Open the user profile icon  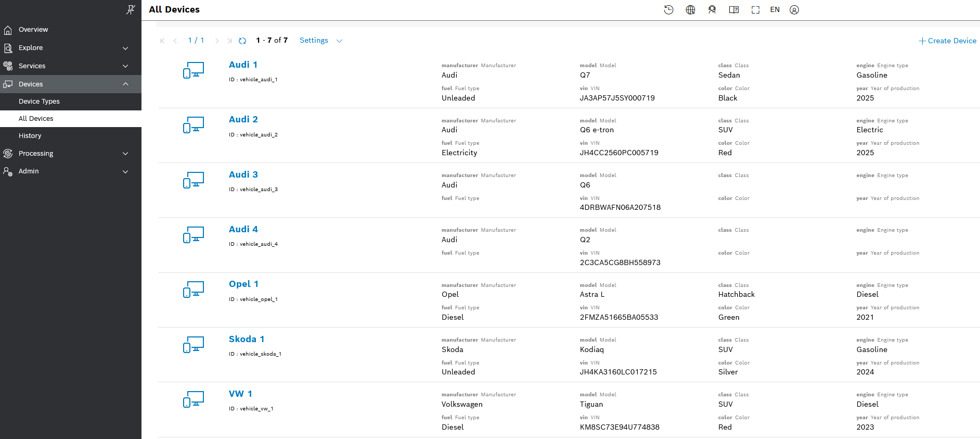tap(794, 10)
